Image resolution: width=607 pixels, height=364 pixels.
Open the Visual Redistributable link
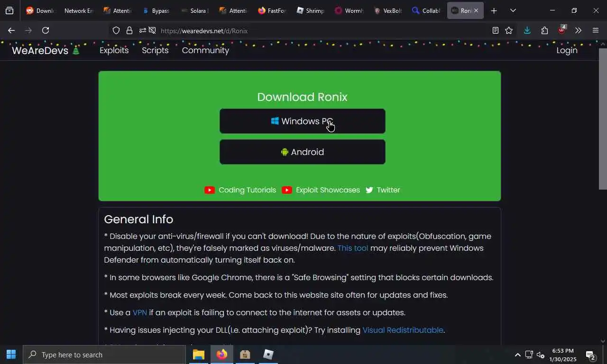click(403, 330)
